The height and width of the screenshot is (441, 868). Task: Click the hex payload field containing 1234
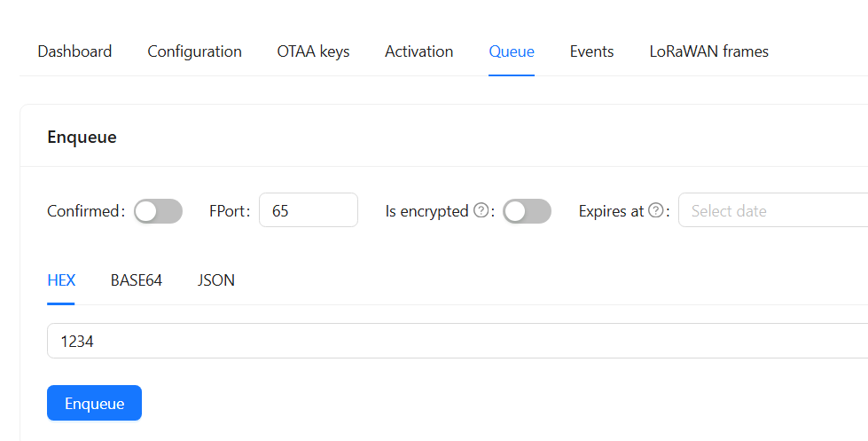[457, 341]
